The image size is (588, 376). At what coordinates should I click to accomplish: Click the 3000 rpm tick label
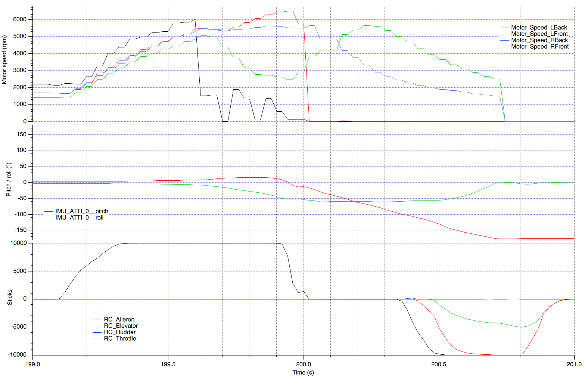(x=20, y=70)
